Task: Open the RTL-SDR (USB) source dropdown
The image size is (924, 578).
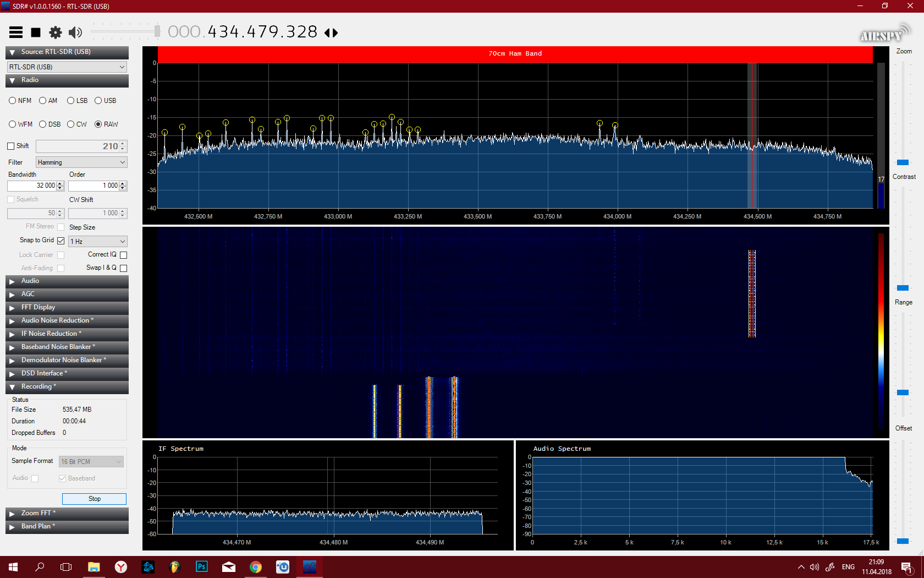Action: 67,67
